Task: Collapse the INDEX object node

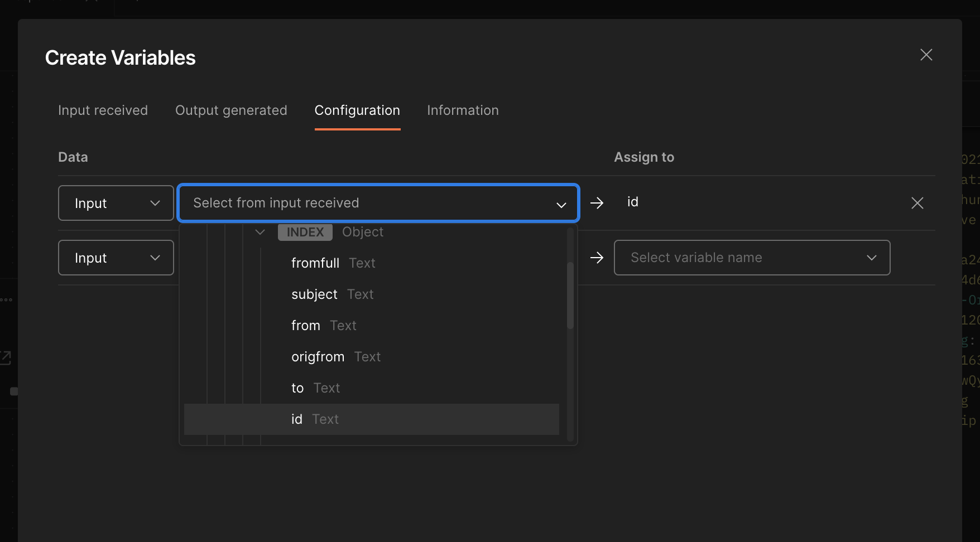Action: [260, 232]
